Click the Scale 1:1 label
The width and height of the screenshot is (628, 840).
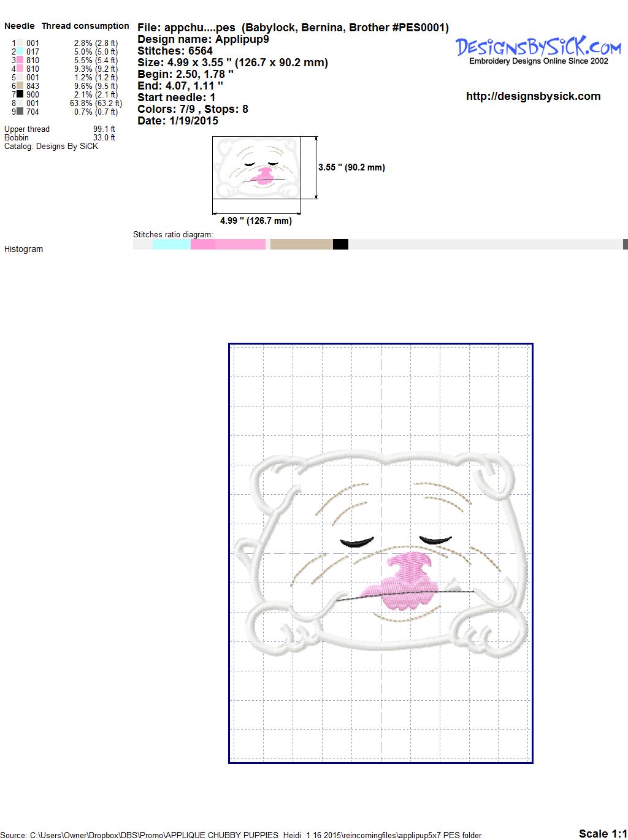click(x=602, y=833)
